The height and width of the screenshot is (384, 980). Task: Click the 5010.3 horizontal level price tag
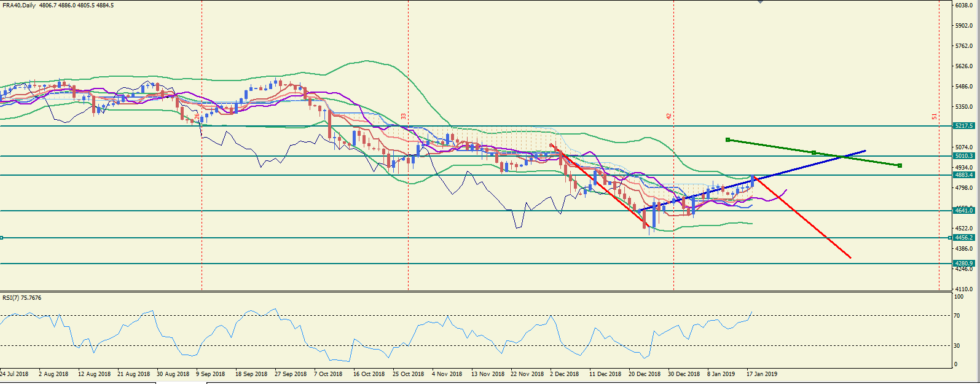click(x=963, y=156)
